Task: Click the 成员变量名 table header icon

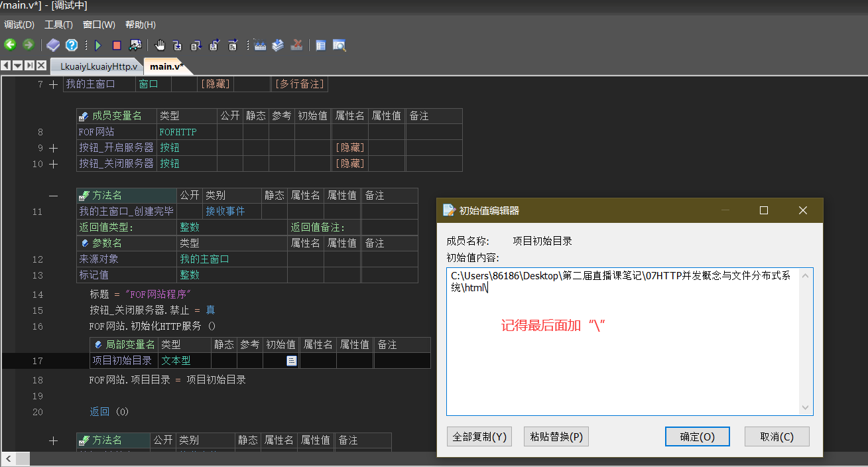Action: (x=84, y=116)
